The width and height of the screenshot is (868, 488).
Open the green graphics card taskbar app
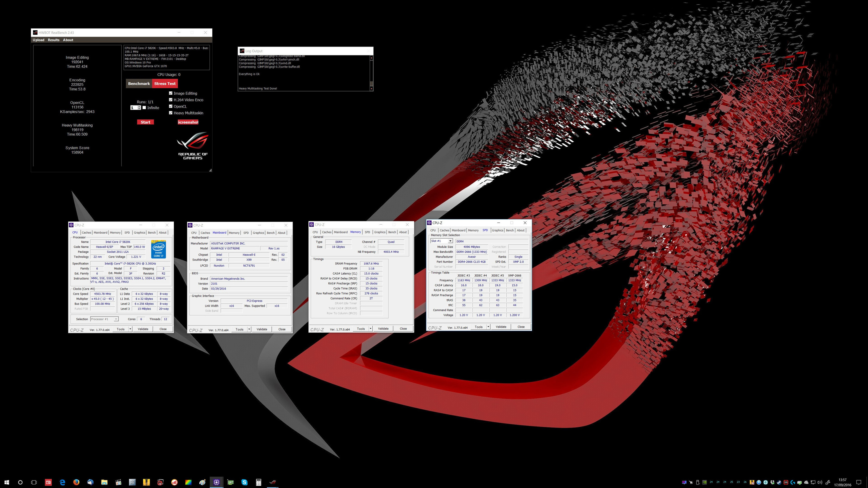pos(231,482)
